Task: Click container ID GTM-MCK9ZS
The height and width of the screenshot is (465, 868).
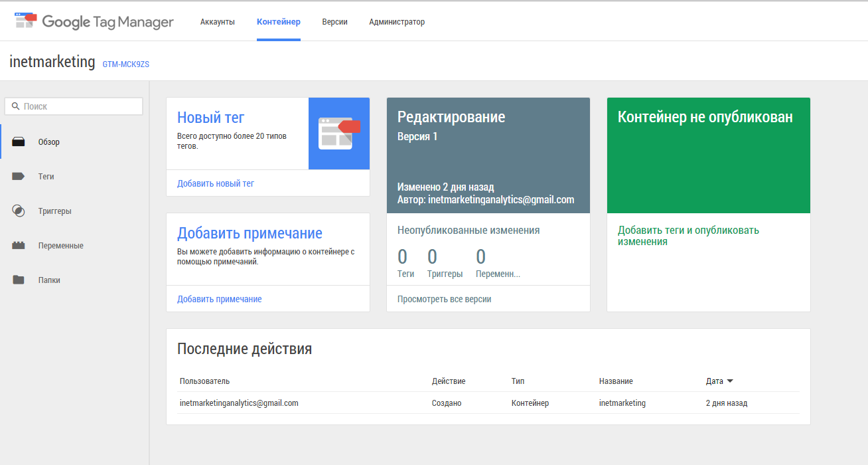Action: pos(126,64)
